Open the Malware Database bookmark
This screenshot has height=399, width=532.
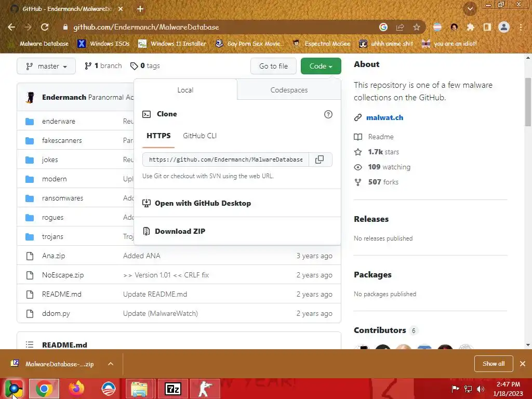38,44
